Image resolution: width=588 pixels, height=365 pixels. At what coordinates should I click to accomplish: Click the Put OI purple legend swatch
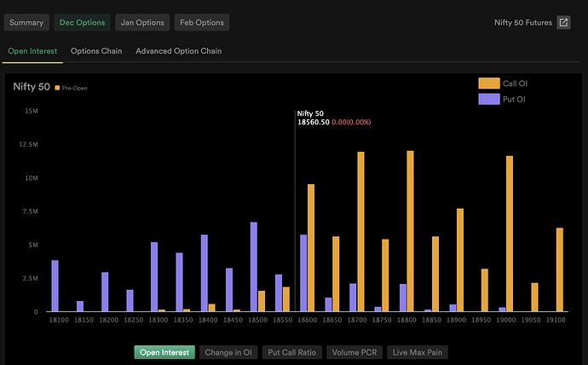tap(489, 99)
